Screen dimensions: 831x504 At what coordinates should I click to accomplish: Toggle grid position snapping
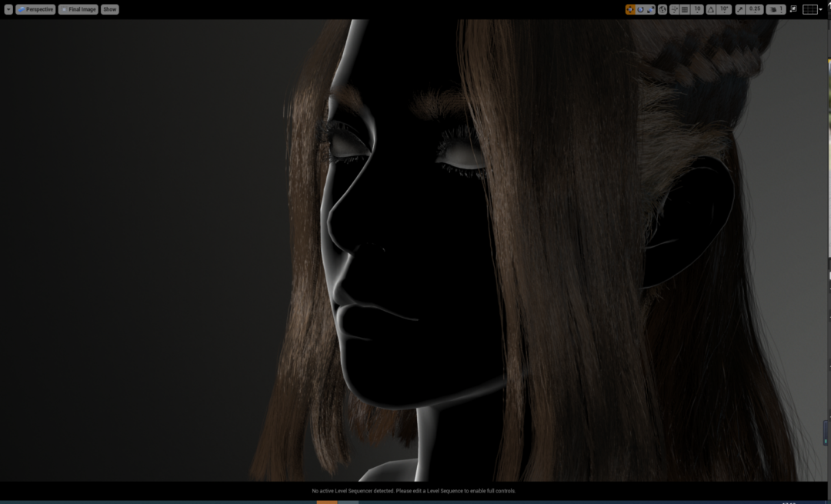[x=685, y=9]
